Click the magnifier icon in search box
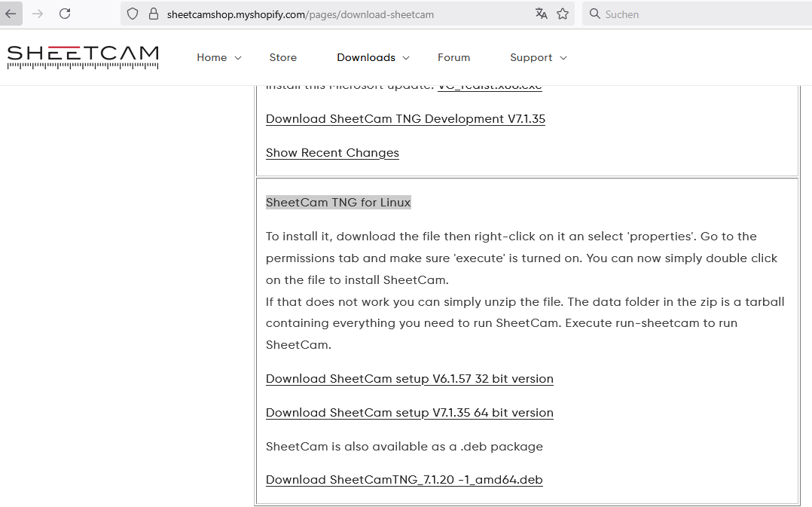Screen dimensions: 812x507 tap(595, 14)
